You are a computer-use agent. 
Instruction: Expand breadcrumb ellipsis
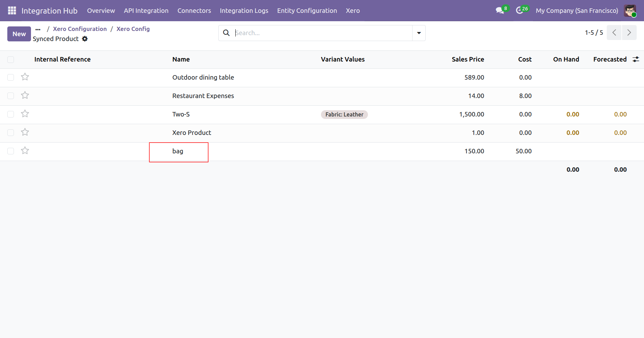[x=38, y=29]
